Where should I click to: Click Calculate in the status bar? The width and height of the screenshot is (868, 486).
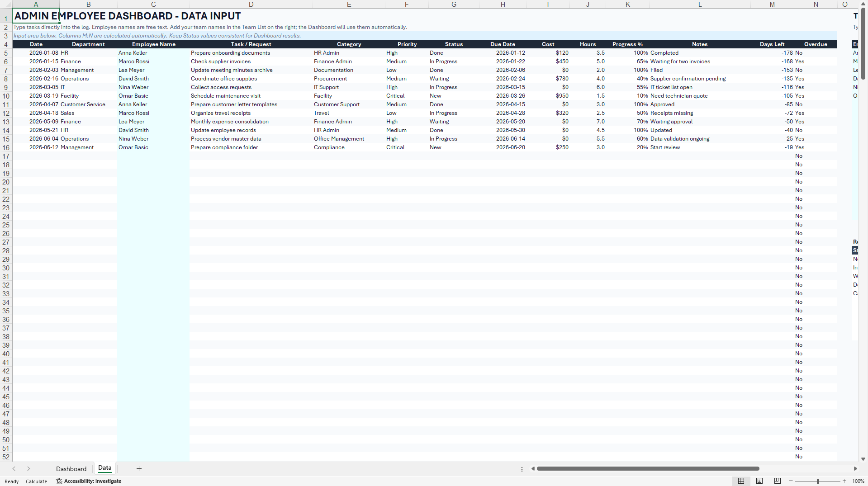[x=36, y=481]
